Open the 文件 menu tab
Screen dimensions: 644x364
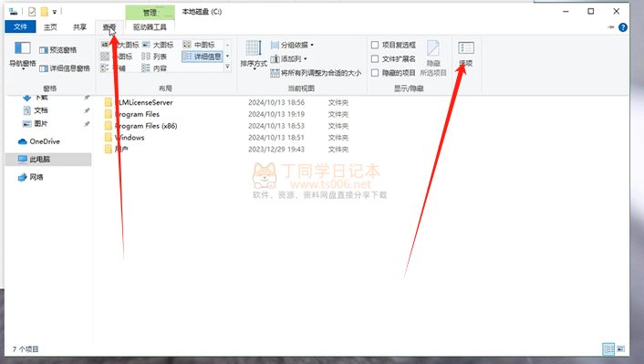click(x=21, y=26)
